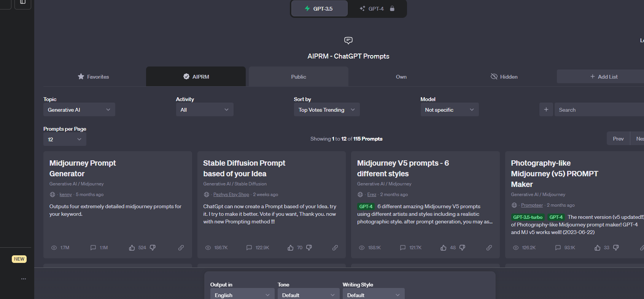This screenshot has height=299, width=644.
Task: Click AIPRM - ChatGPT Prompts heading
Action: (348, 56)
